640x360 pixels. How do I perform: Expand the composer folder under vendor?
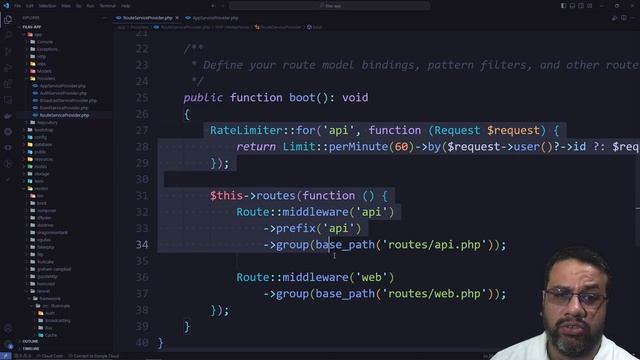point(46,210)
